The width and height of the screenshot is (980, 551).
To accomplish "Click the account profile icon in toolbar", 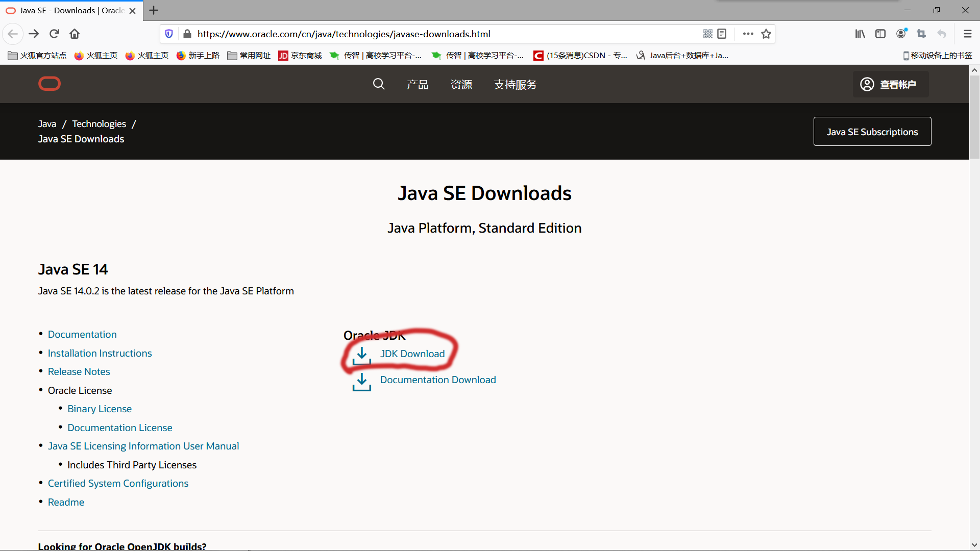I will coord(901,34).
